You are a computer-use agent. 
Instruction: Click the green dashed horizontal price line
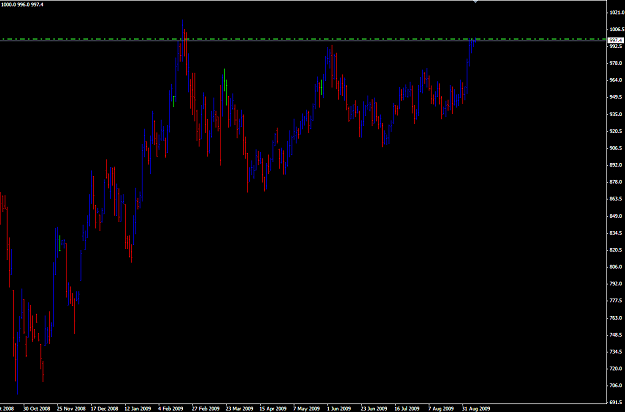pos(303,39)
